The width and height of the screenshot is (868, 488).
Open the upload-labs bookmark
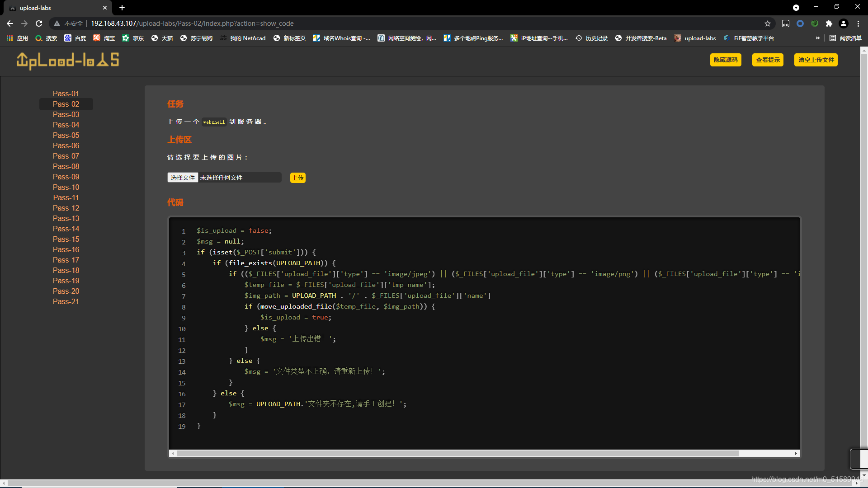pyautogui.click(x=695, y=38)
